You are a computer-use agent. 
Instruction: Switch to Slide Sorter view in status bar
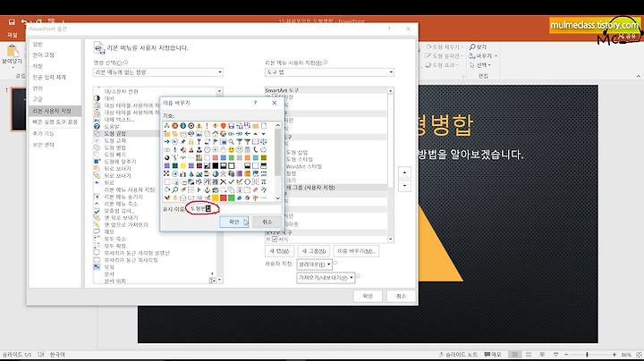tap(529, 355)
